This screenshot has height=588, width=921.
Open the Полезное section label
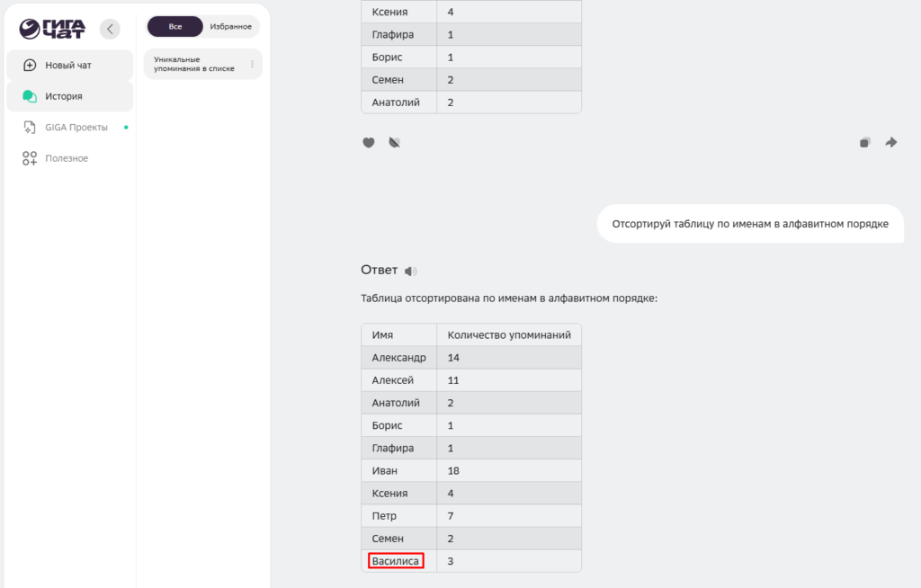click(x=67, y=158)
